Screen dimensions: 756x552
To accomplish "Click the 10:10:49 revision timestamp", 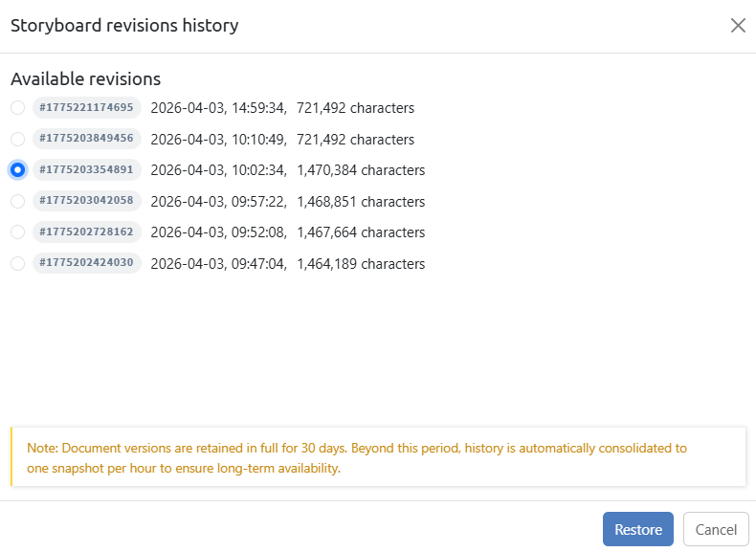I will 218,140.
